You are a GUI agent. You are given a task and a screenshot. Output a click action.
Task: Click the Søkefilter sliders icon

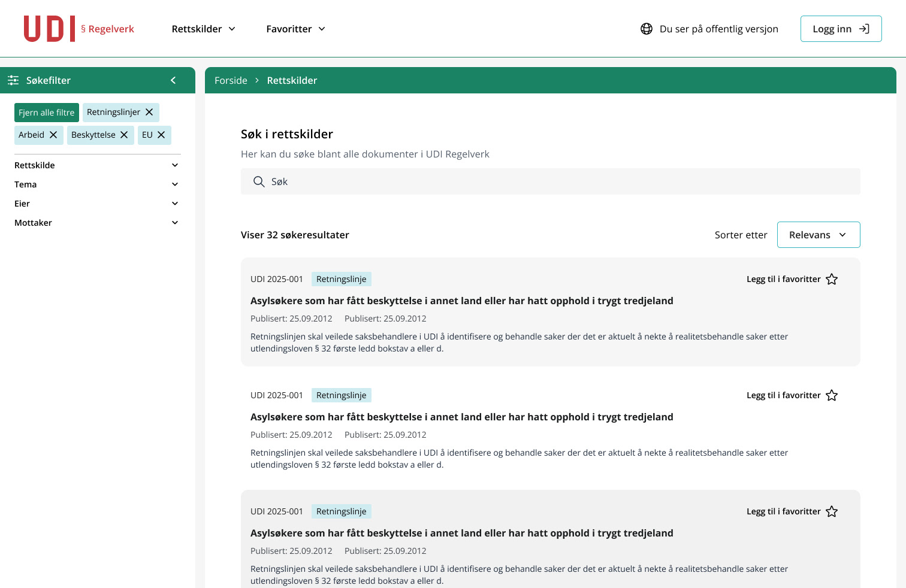click(x=13, y=80)
